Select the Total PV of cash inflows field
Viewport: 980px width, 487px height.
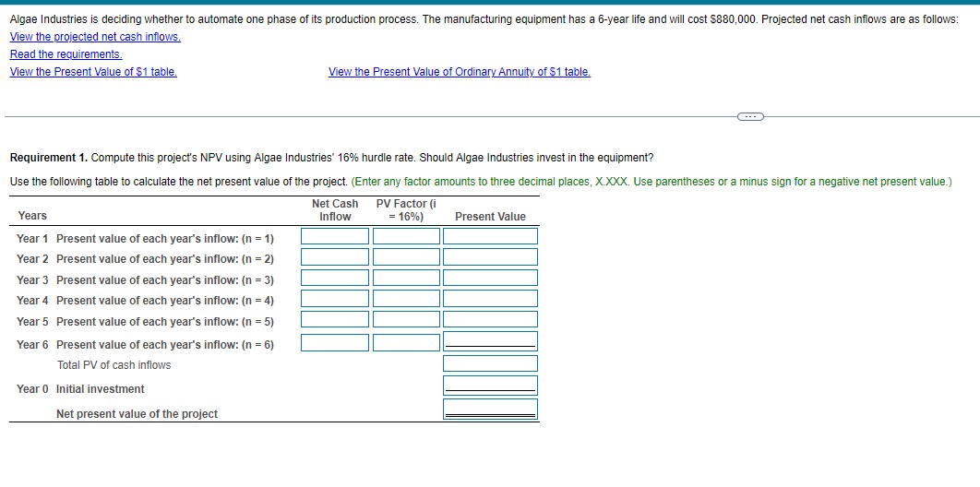tap(491, 363)
